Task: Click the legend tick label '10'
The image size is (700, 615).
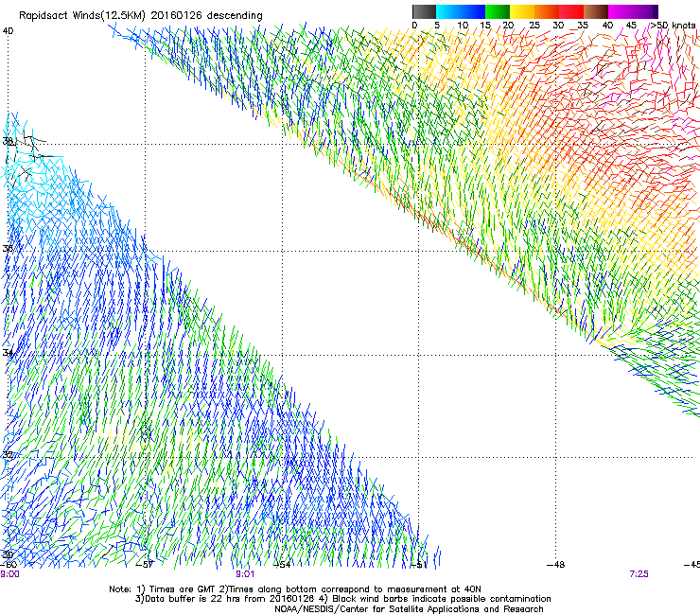Action: point(463,26)
